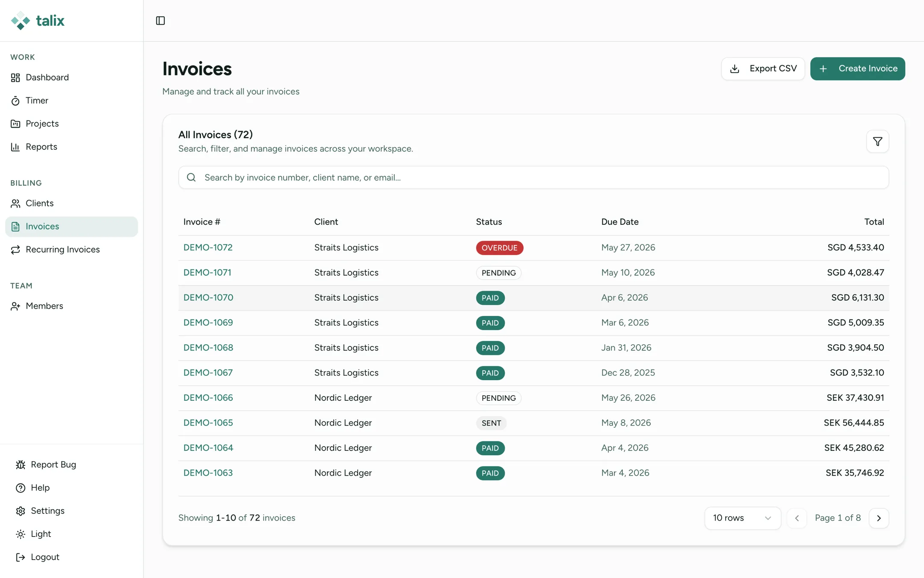Click the Due Date column header
Viewport: 924px width, 578px height.
pos(620,222)
